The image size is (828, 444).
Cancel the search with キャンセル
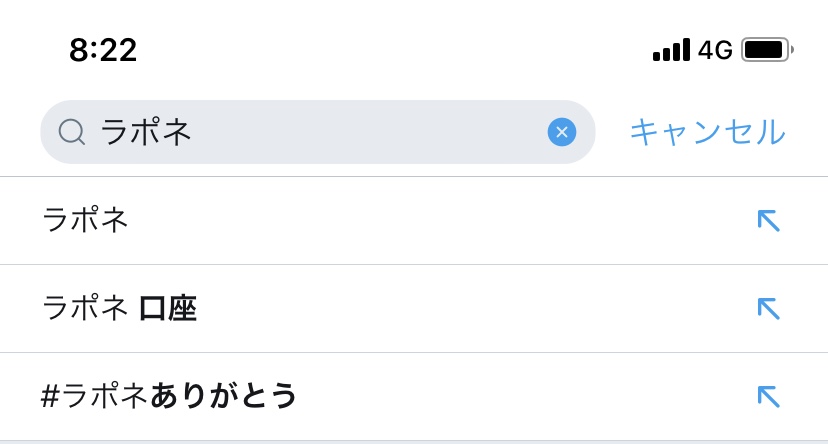(x=707, y=132)
